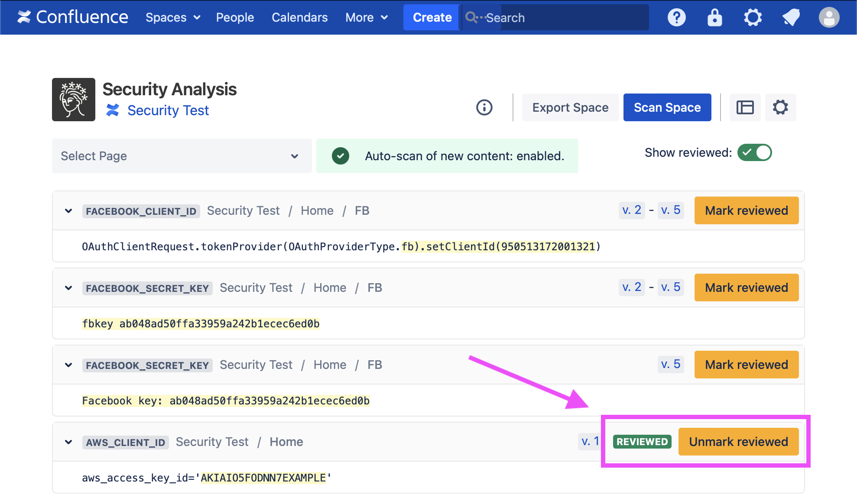Open Security Analysis settings gear
This screenshot has width=857, height=504.
(780, 107)
